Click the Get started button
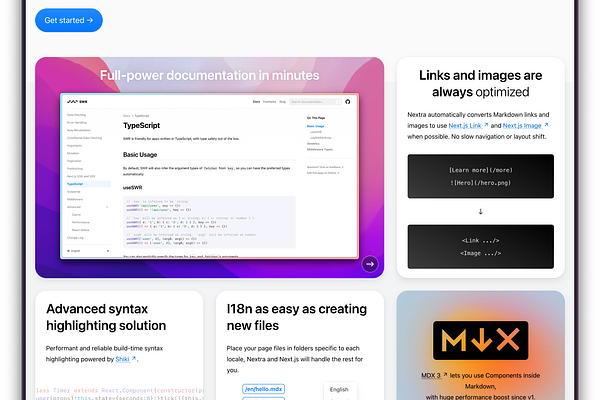The width and height of the screenshot is (600, 400). click(x=69, y=20)
